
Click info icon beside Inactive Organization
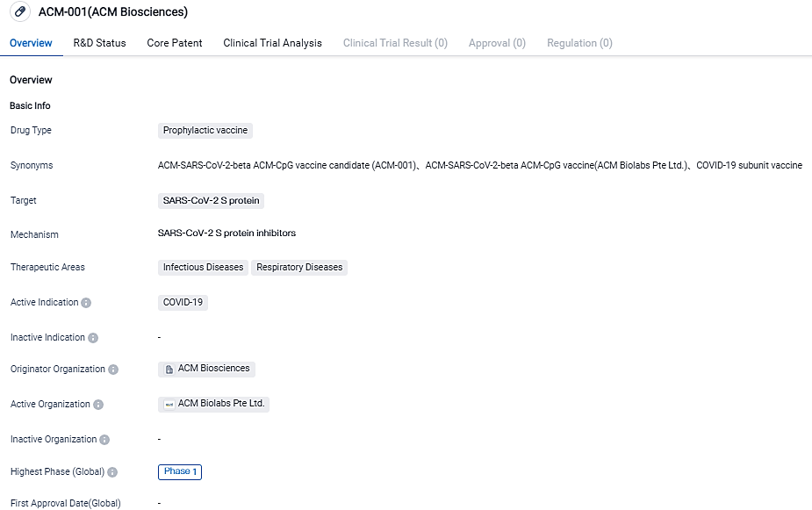tap(104, 440)
